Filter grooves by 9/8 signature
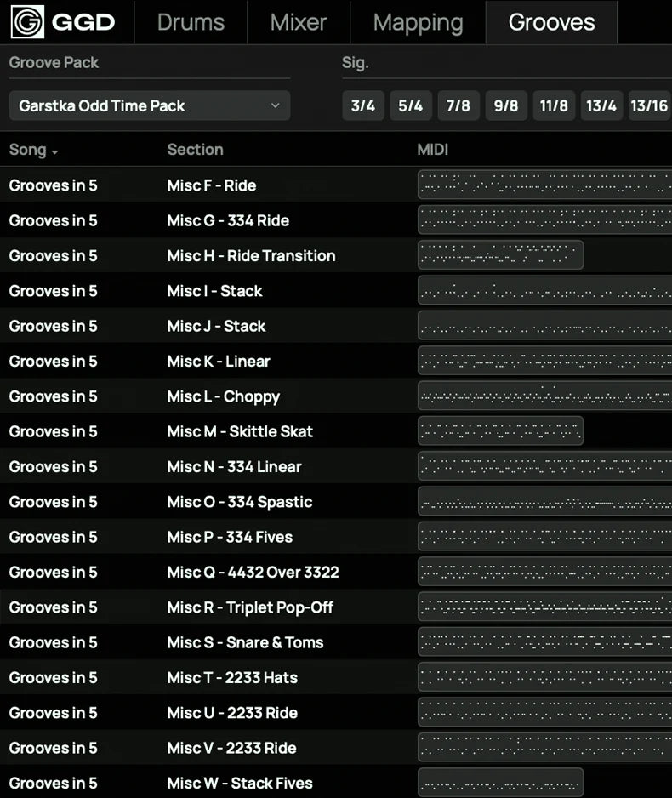Viewport: 672px width, 798px height. coord(506,106)
